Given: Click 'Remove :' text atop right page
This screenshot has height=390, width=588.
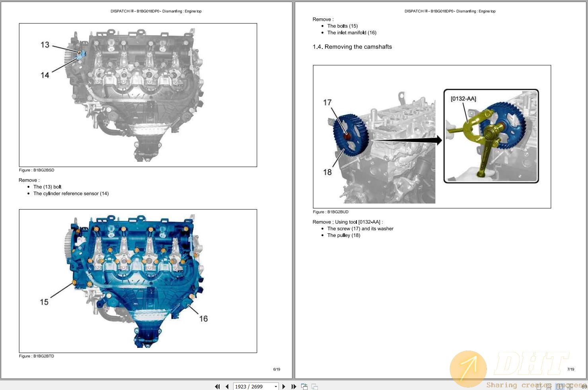Looking at the screenshot, I should point(323,19).
